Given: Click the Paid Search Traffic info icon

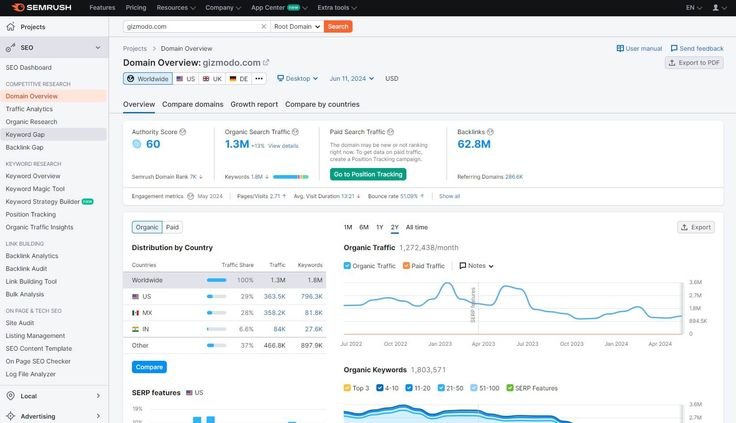Looking at the screenshot, I should (x=391, y=132).
